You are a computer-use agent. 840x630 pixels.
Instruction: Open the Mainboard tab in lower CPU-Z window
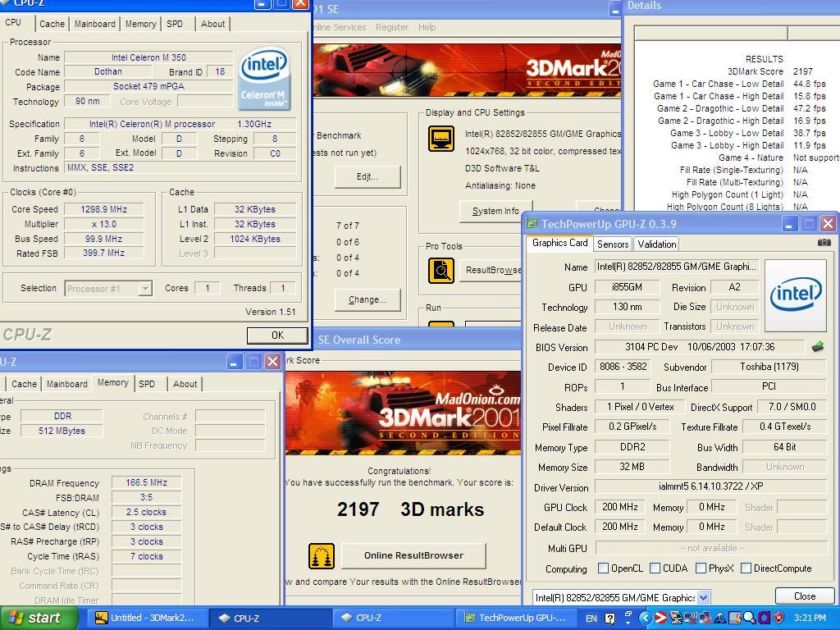pos(67,384)
